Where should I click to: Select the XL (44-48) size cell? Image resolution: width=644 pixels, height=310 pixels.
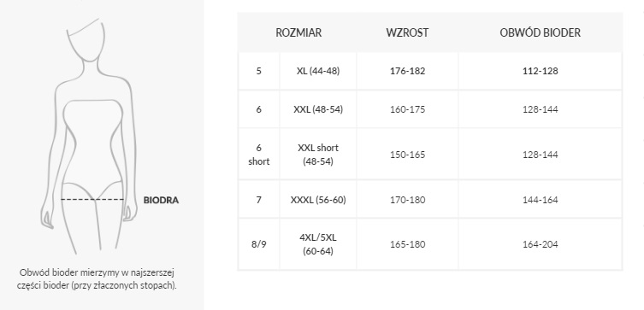tap(318, 71)
